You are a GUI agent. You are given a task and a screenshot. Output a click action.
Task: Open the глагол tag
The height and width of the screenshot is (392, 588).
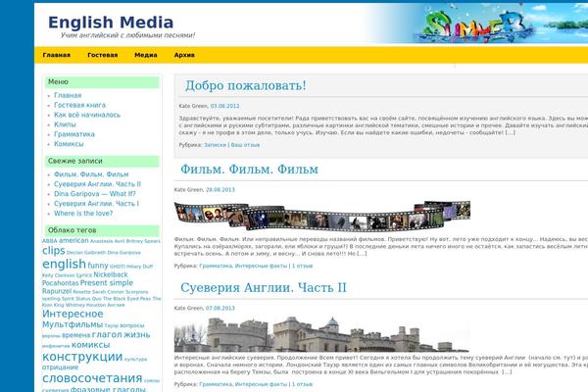pos(107,334)
